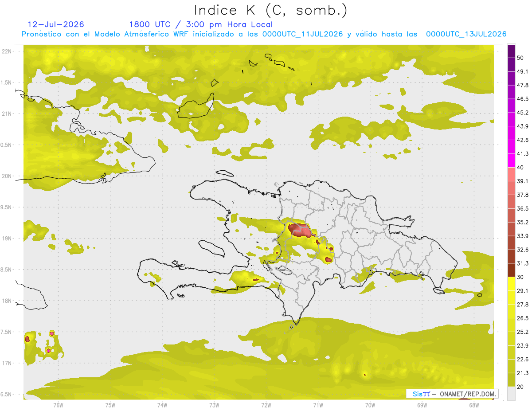Click legend value "29.1"
This screenshot has height=411, width=532.
click(x=523, y=291)
